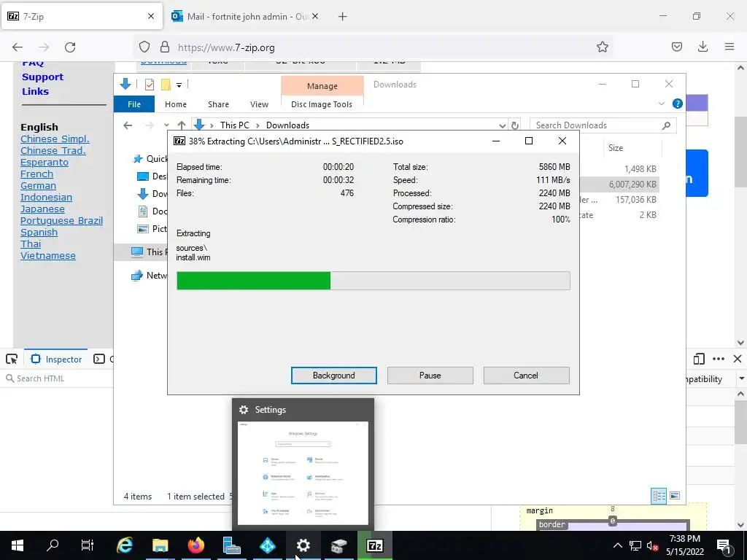Close the 7-Zip browser tab
Image resolution: width=747 pixels, height=560 pixels.
click(150, 16)
